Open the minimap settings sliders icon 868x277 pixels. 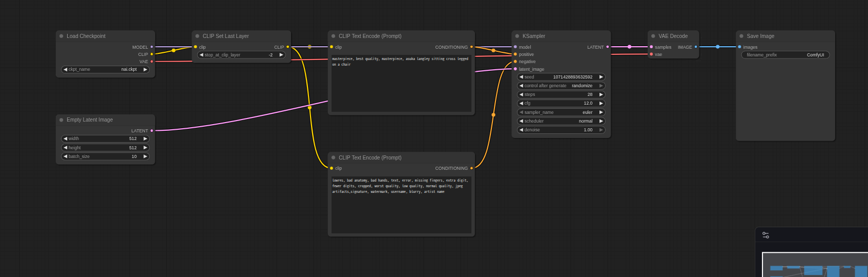pos(766,235)
